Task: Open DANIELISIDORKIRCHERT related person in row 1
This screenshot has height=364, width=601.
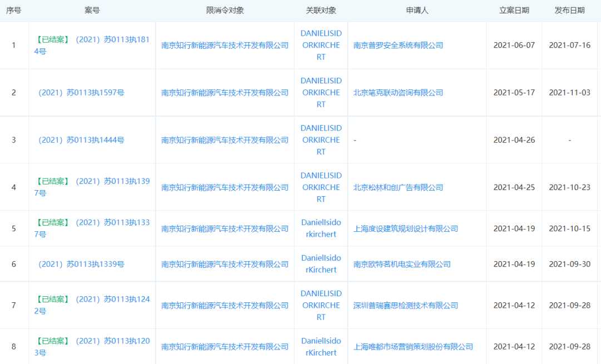Action: pos(321,45)
